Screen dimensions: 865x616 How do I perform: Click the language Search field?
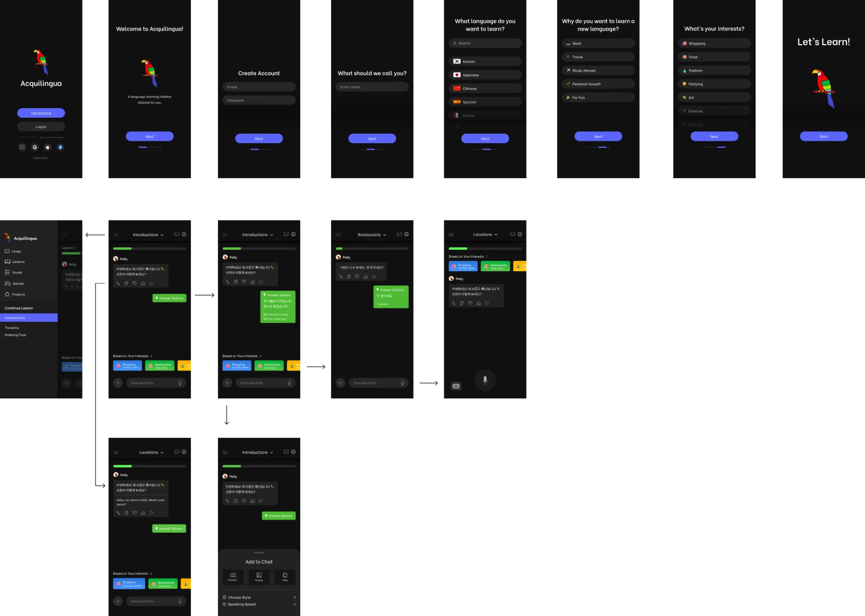pos(485,43)
